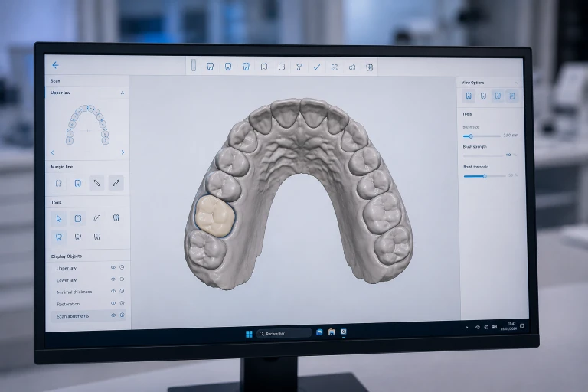The width and height of the screenshot is (588, 392).
Task: Toggle visibility of Restoration
Action: pyautogui.click(x=113, y=303)
